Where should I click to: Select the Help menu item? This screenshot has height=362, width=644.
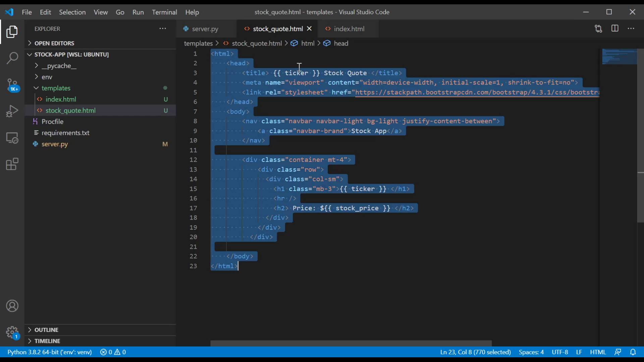point(192,12)
